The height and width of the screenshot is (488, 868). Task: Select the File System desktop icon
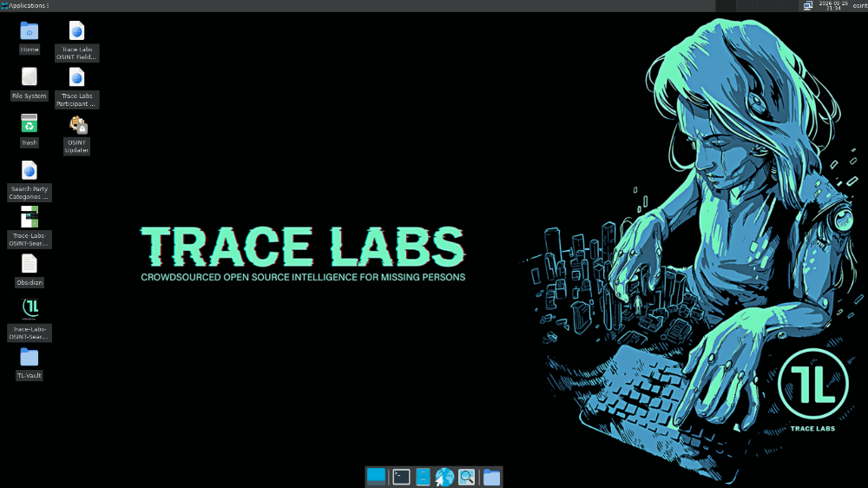30,77
